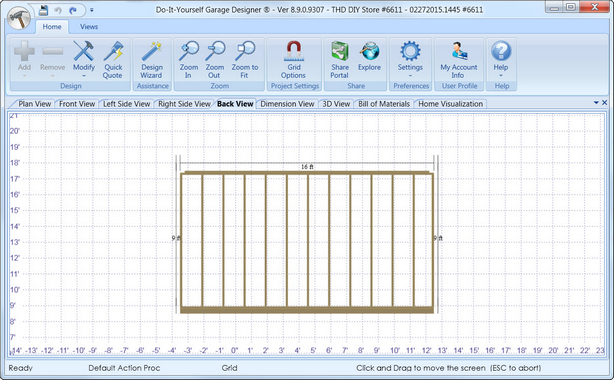Open the Share Portal
Viewport: 614px width, 380px height.
point(340,60)
